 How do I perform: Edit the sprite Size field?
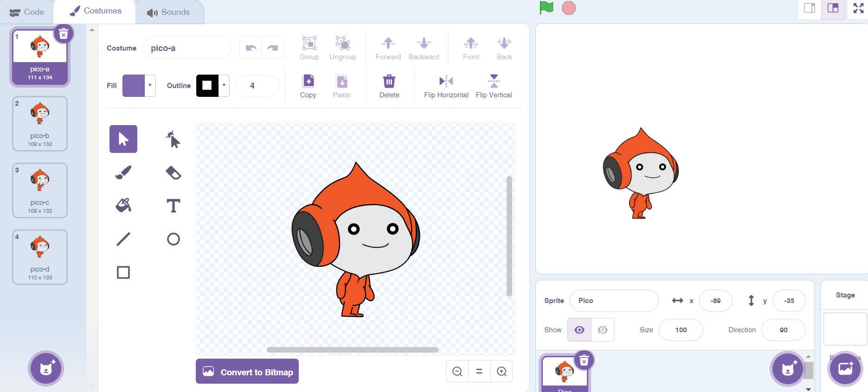coord(681,330)
